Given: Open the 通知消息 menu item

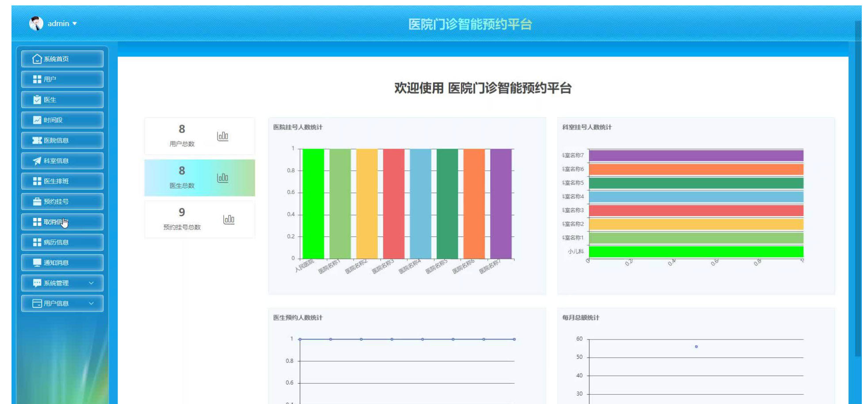Looking at the screenshot, I should (62, 263).
